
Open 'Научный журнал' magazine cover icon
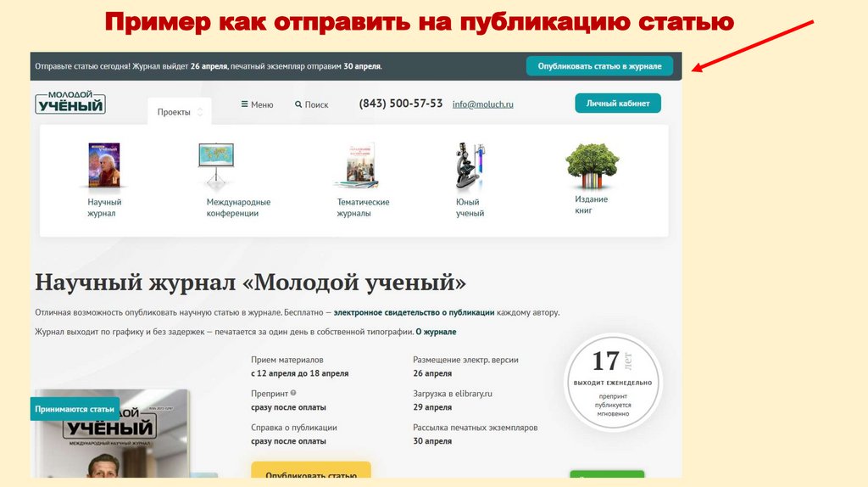[x=104, y=165]
